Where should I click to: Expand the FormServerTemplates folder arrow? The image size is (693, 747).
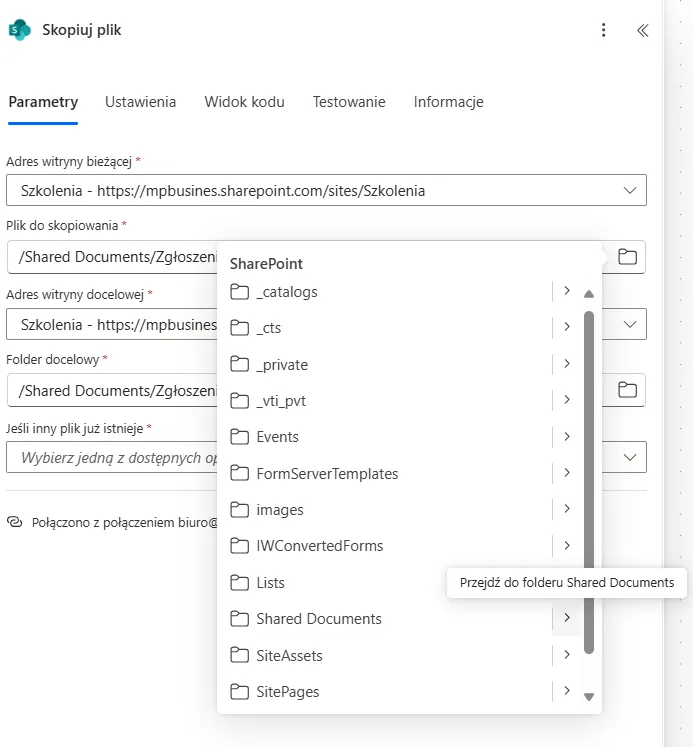(x=566, y=473)
